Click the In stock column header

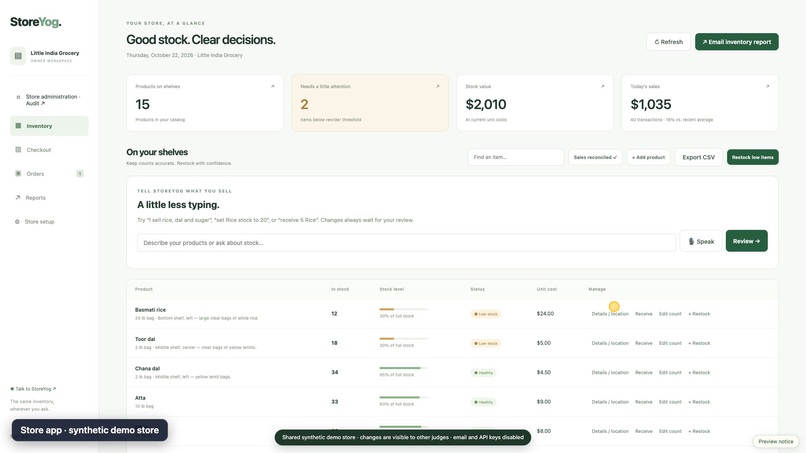click(x=340, y=289)
